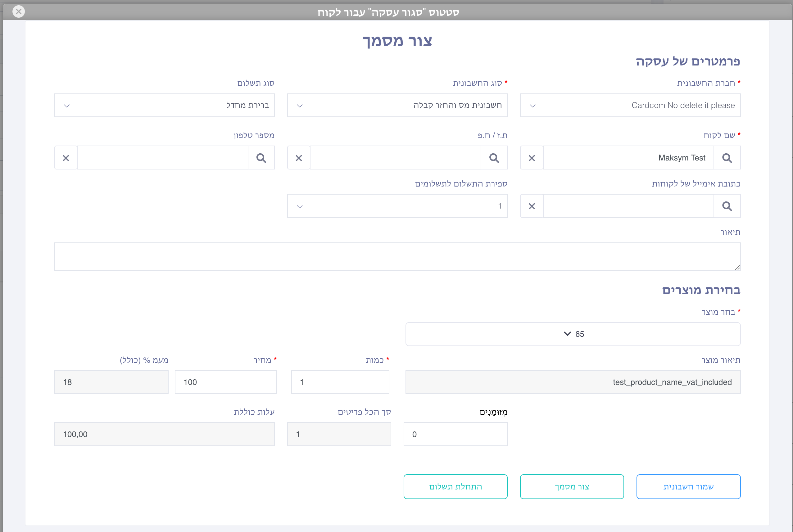Focus the customer email input field

pyautogui.click(x=628, y=206)
